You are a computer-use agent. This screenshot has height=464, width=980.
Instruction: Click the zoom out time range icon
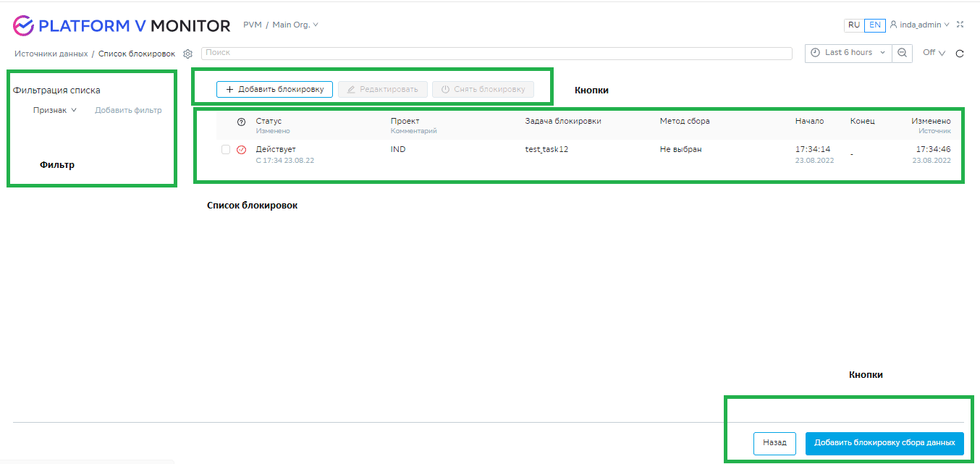(x=902, y=53)
